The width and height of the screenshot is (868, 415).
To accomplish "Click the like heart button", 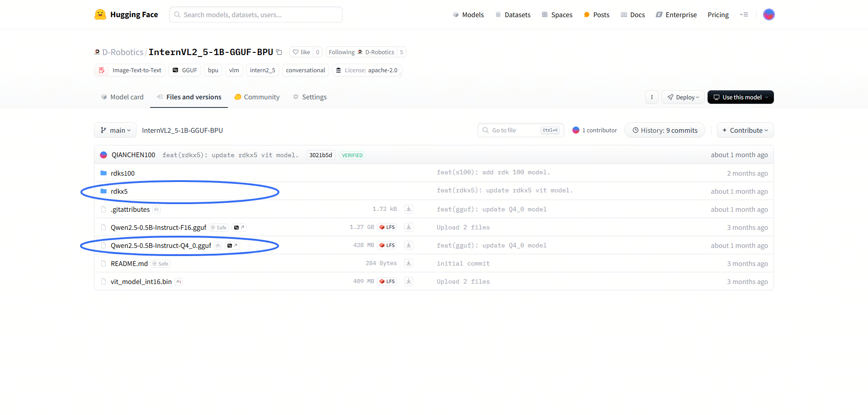I will click(301, 52).
